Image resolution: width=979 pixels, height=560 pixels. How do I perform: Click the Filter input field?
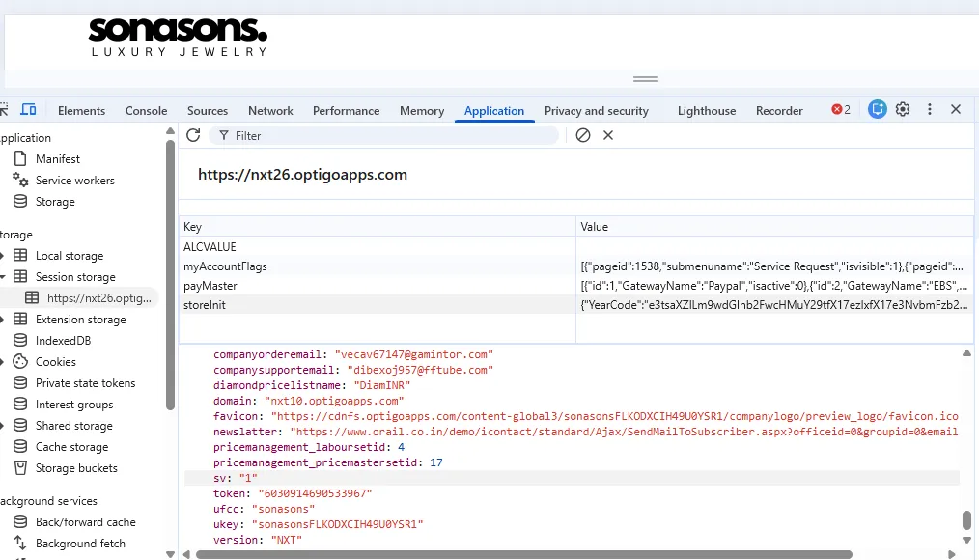386,136
